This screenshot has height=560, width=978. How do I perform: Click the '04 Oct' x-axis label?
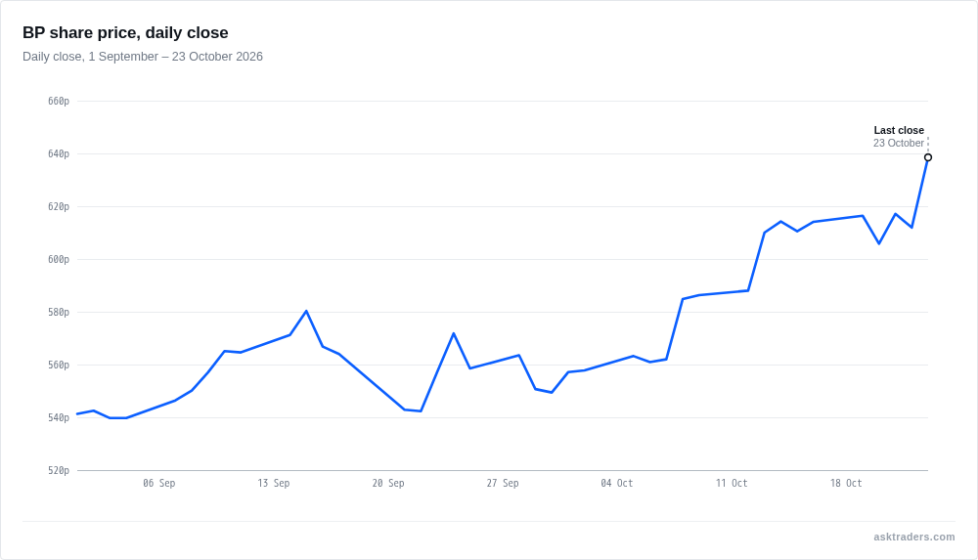pos(617,484)
